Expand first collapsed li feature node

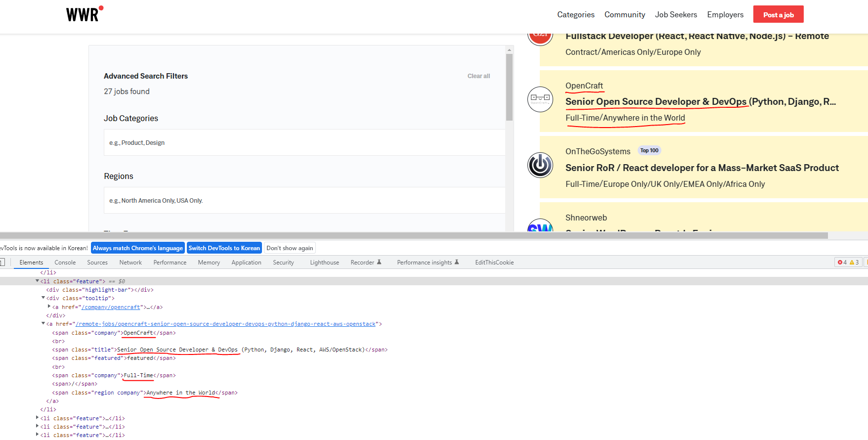coord(37,418)
